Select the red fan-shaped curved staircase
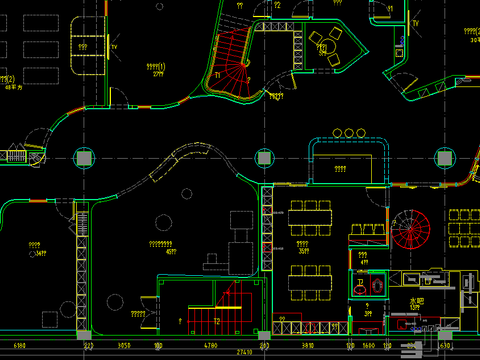The image size is (480, 360). pyautogui.click(x=229, y=65)
